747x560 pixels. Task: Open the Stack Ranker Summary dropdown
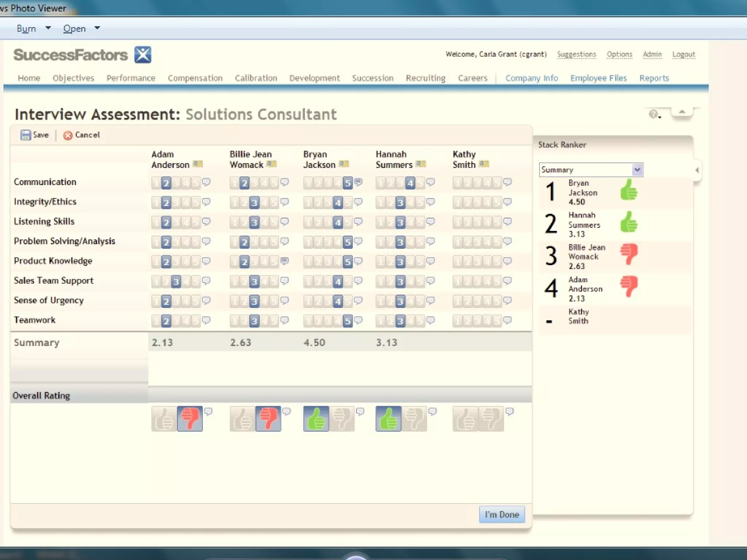[637, 170]
